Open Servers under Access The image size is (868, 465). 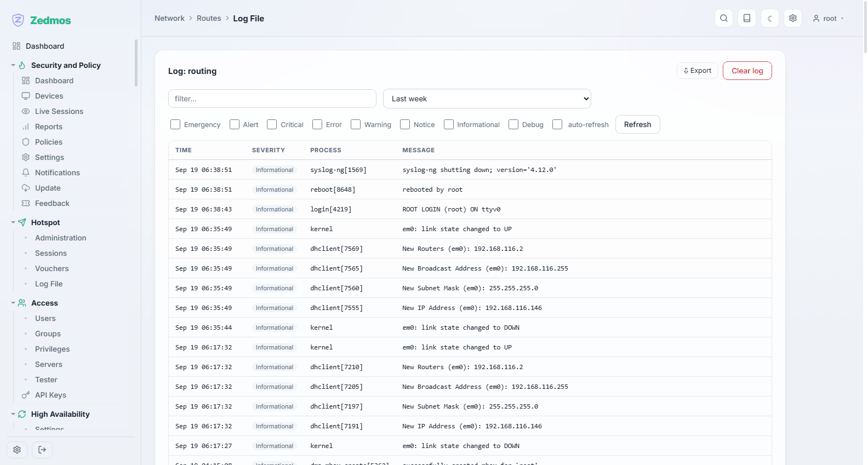click(x=49, y=364)
